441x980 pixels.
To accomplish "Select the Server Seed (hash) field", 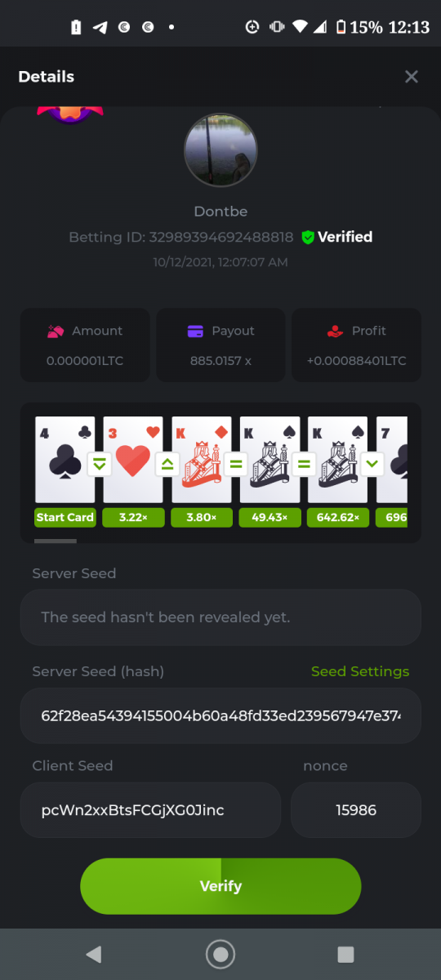I will tap(220, 715).
